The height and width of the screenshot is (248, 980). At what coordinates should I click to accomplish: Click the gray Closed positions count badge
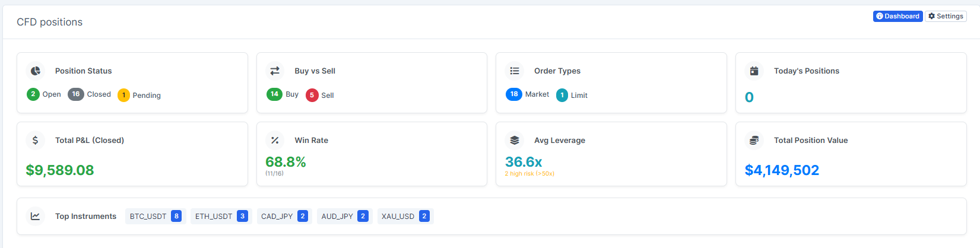(76, 94)
